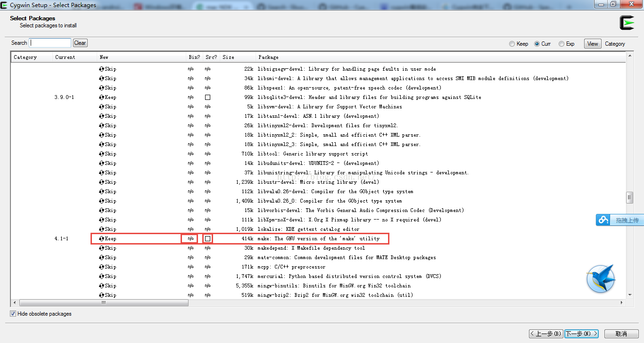This screenshot has height=343, width=644.
Task: Click the Keep cycle icon for libsqlite3-devel
Action: (101, 97)
